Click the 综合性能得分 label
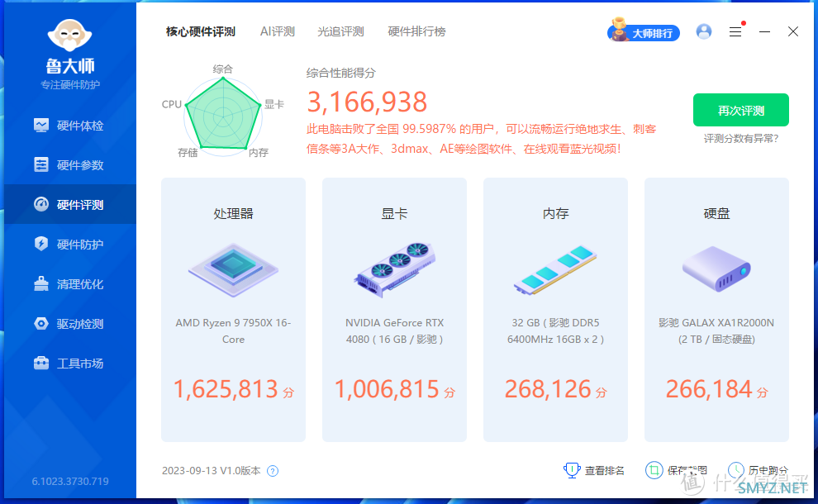Viewport: 818px width, 504px height. tap(340, 73)
